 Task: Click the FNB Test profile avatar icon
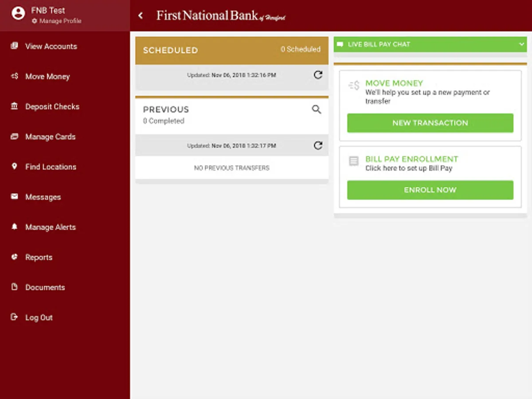[18, 14]
